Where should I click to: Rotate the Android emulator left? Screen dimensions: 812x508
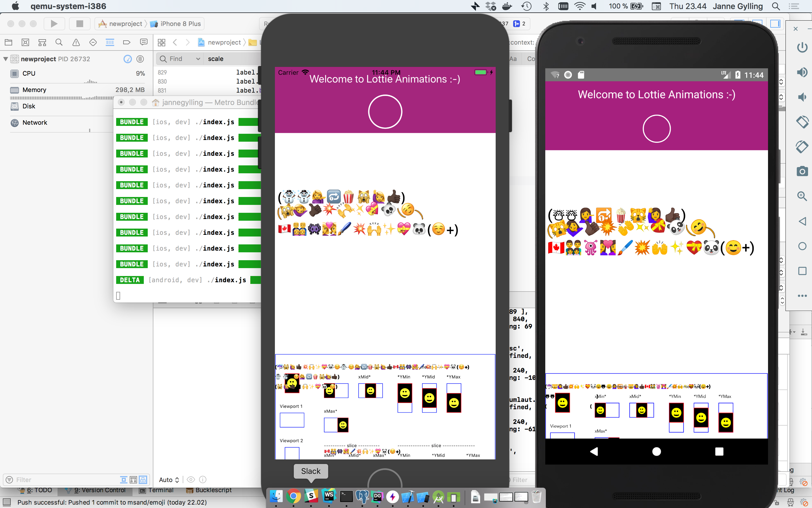click(802, 122)
